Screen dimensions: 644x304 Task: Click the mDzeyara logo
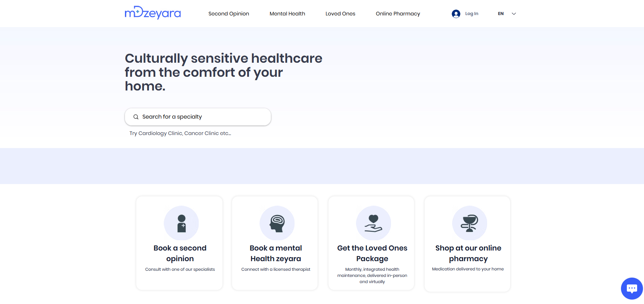click(x=153, y=13)
